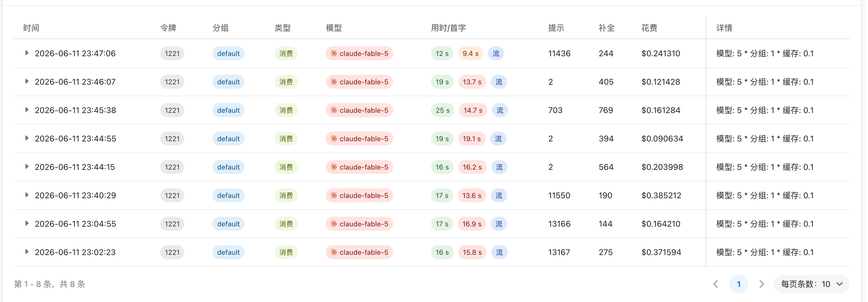Click the 14.7 s first-token badge

tap(473, 110)
